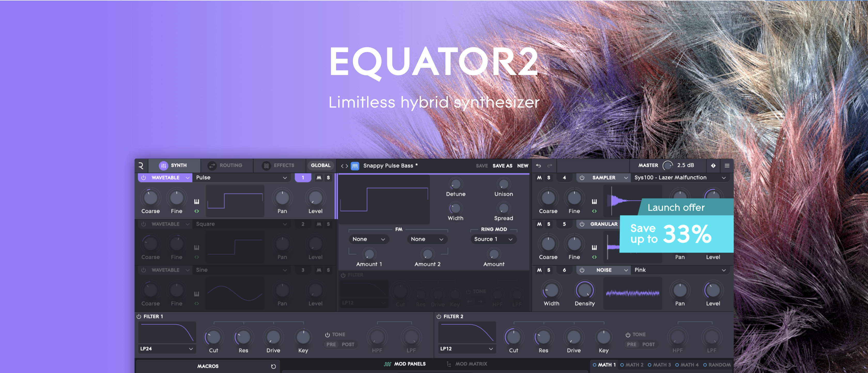Open Ring Mod Source 1 dropdown
The width and height of the screenshot is (868, 373).
(493, 239)
